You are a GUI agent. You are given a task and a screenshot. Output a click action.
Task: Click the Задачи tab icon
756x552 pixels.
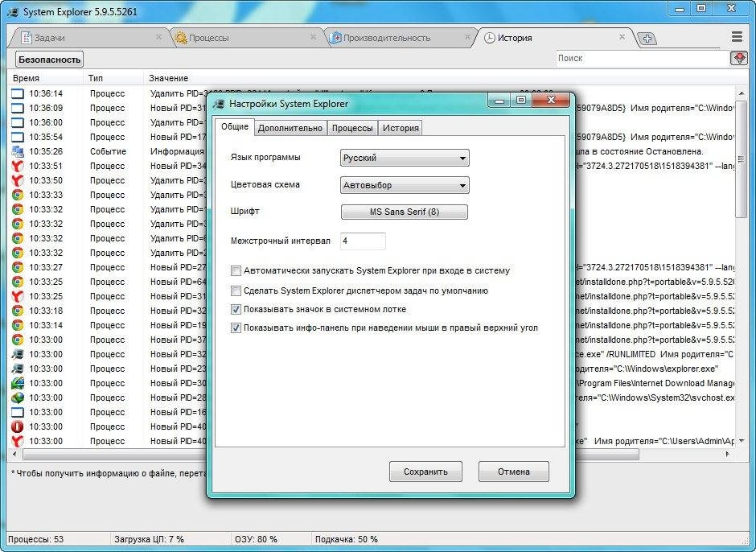click(x=27, y=38)
